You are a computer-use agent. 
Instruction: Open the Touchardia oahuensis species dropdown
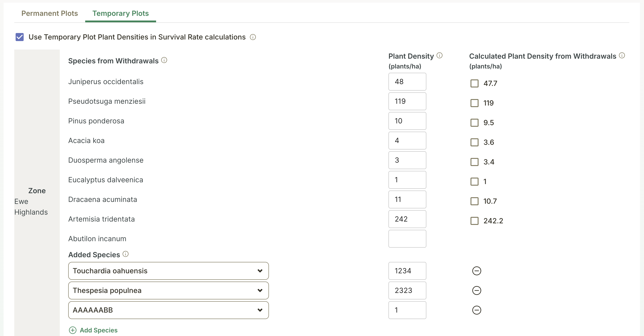click(168, 271)
